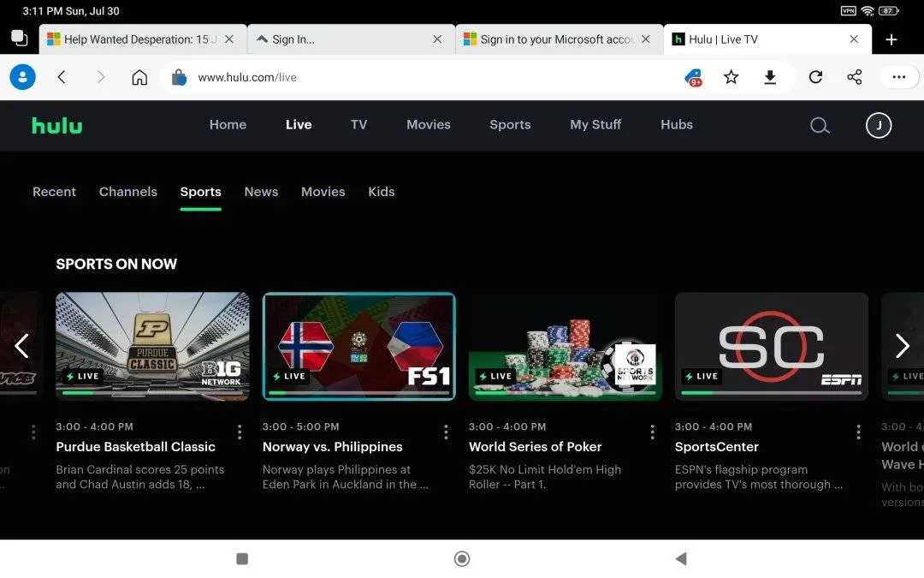Image resolution: width=924 pixels, height=578 pixels.
Task: Select the News live filter
Action: [261, 192]
